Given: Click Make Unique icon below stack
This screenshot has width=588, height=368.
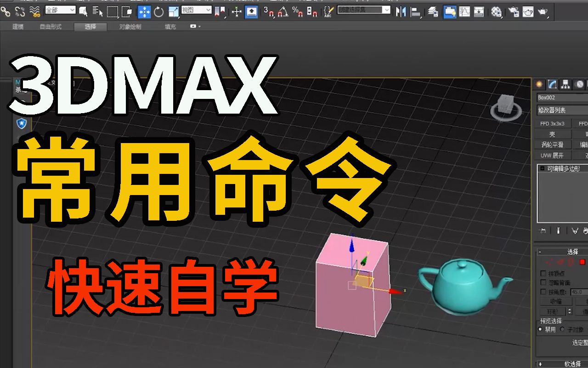Looking at the screenshot, I should [x=574, y=231].
